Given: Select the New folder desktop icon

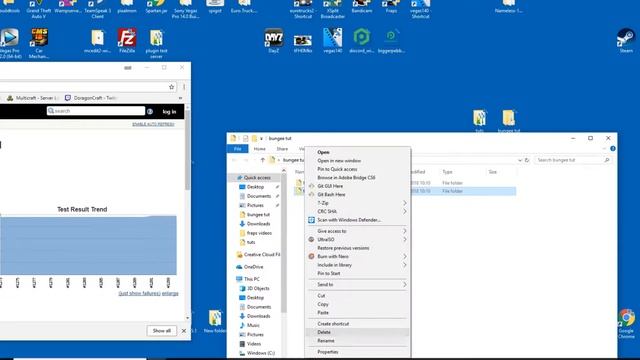Looking at the screenshot, I should tap(215, 322).
